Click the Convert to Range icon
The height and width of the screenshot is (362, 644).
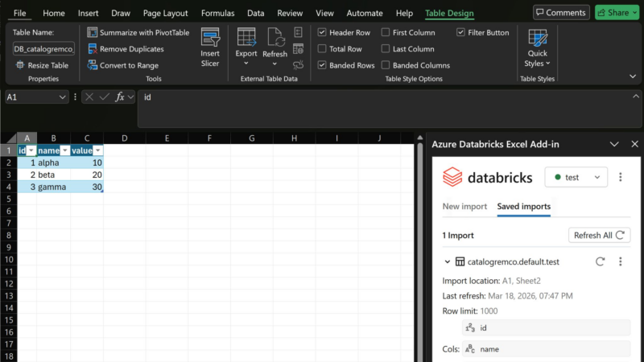(92, 65)
